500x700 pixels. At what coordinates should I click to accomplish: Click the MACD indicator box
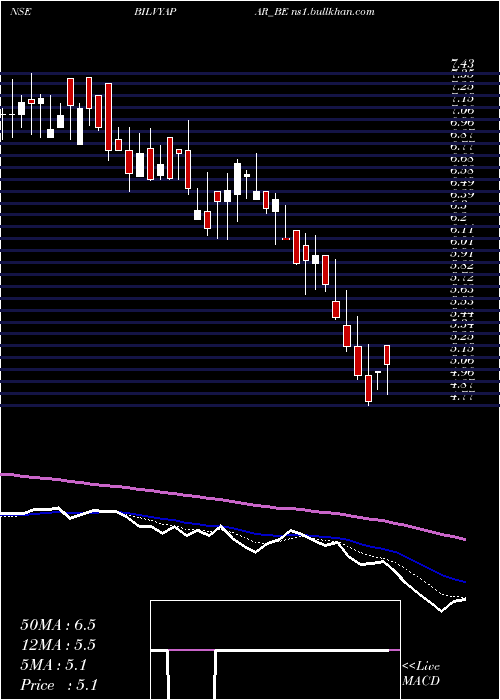click(x=275, y=650)
